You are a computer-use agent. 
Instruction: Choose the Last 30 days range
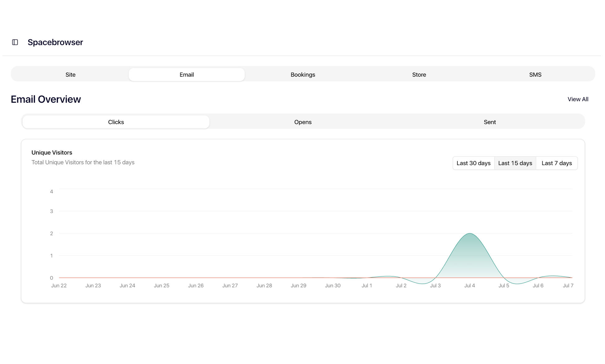pos(473,163)
